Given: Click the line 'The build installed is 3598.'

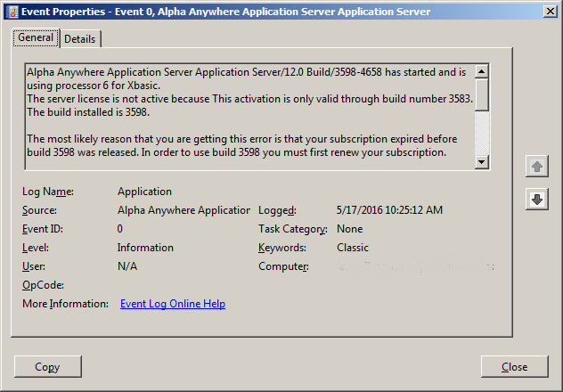Looking at the screenshot, I should 88,112.
